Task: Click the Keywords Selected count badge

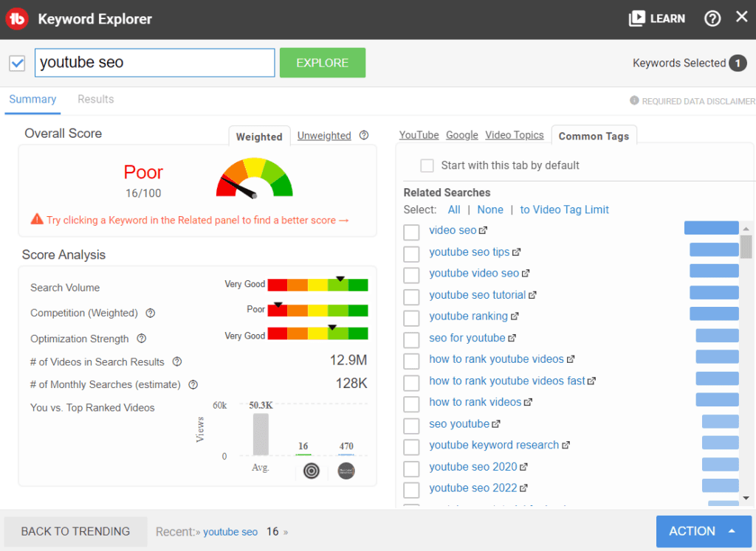Action: (x=738, y=63)
